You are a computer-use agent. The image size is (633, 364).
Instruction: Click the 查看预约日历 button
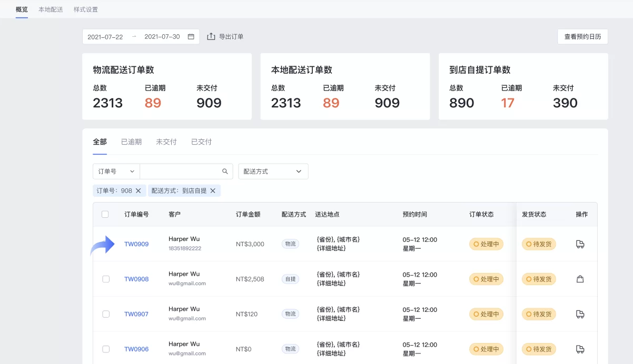pos(582,36)
